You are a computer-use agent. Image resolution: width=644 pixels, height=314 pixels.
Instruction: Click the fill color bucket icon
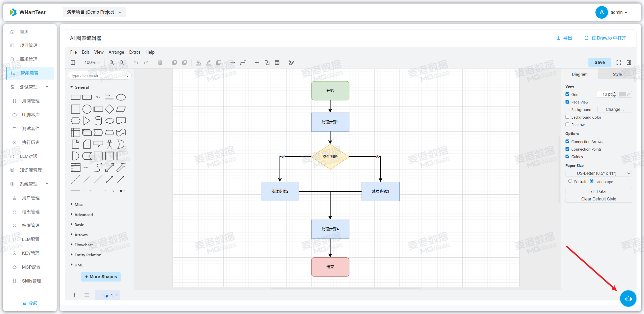[198, 62]
